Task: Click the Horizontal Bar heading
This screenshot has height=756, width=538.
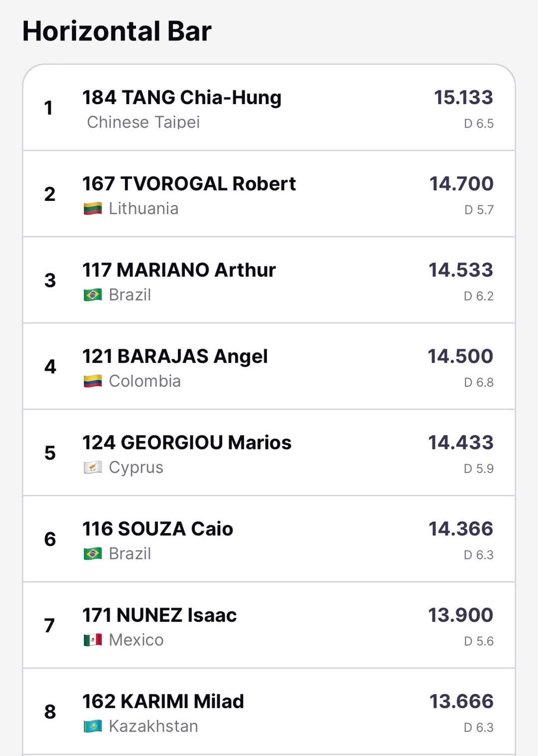Action: click(117, 31)
